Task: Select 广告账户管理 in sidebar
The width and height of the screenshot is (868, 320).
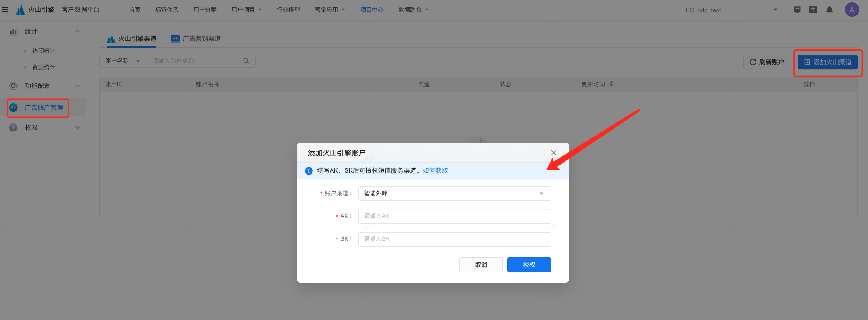Action: click(x=44, y=107)
